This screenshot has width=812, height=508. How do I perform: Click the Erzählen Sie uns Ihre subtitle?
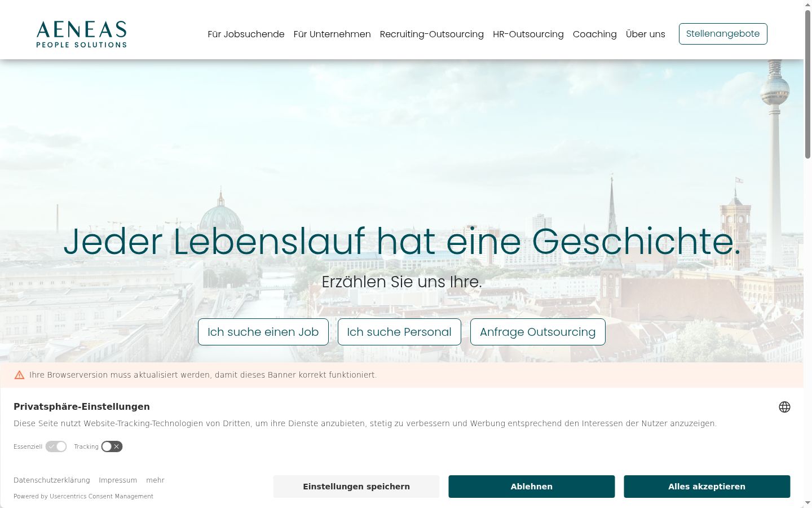pos(402,282)
